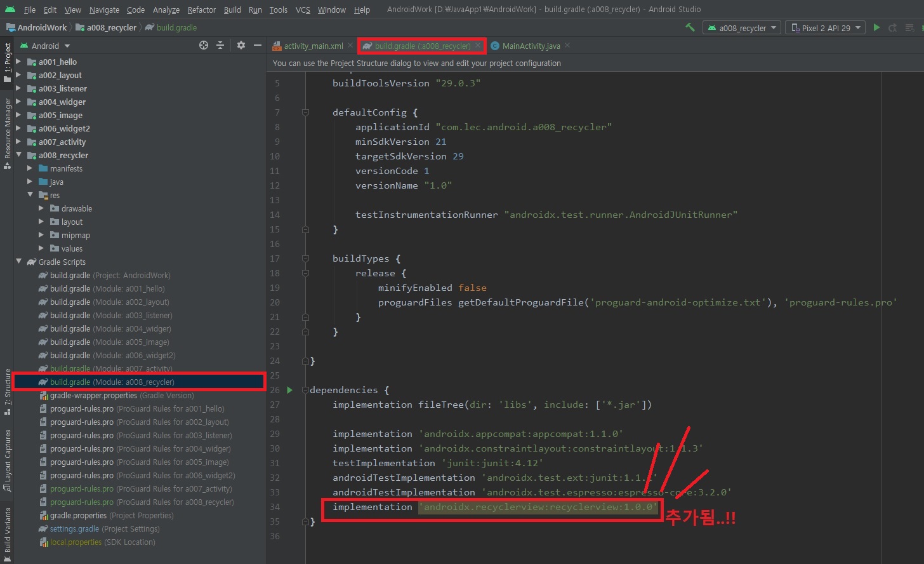Expand the a002_layout module
924x564 pixels.
pyautogui.click(x=18, y=75)
